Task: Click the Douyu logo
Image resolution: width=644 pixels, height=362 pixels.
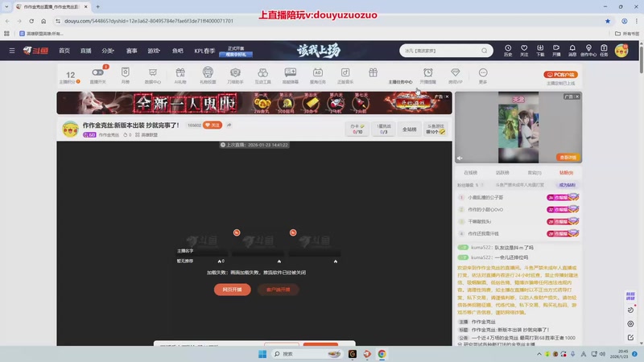Action: [x=35, y=51]
